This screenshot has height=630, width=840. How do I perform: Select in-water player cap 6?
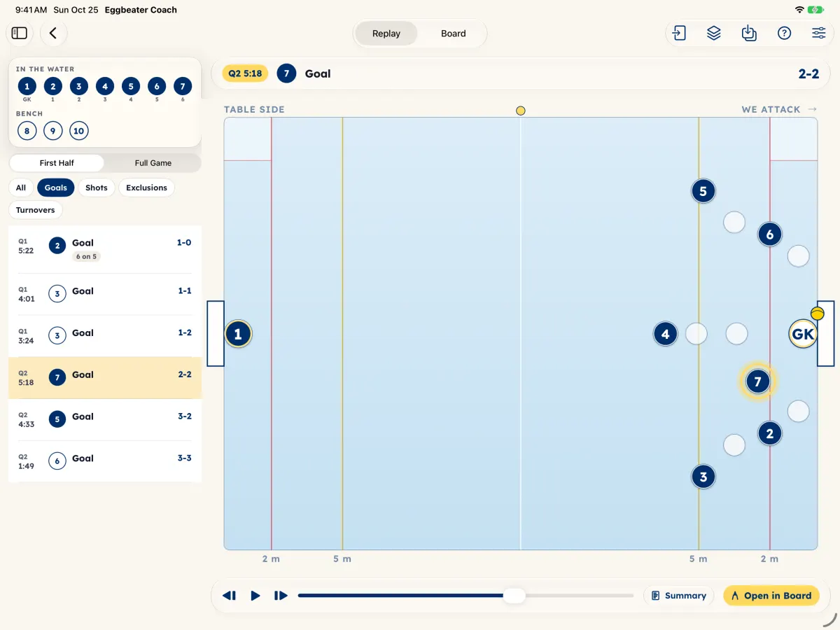pyautogui.click(x=156, y=87)
